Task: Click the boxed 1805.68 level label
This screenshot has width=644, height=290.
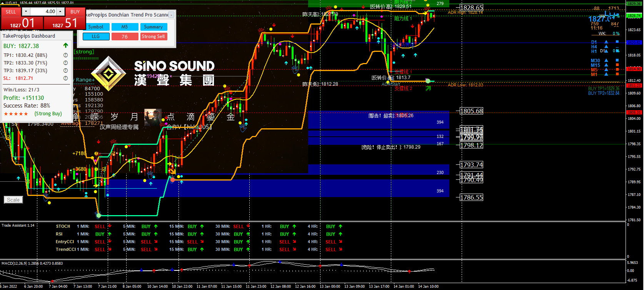Action: pos(472,111)
